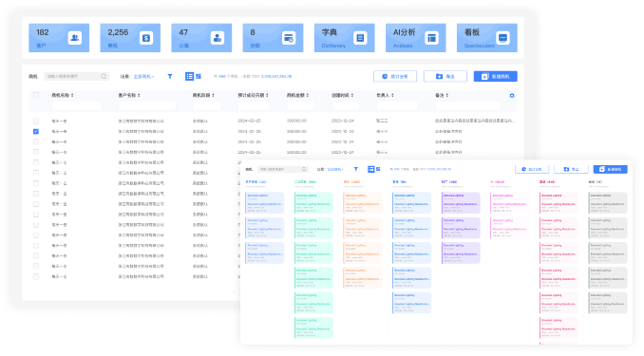Check the first table row checkbox
The height and width of the screenshot is (356, 644).
click(36, 122)
